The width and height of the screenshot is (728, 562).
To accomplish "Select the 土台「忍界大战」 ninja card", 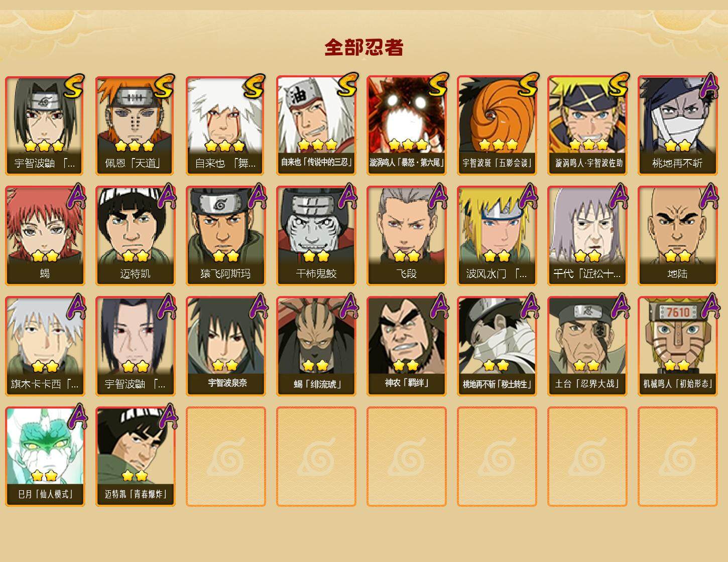I will [587, 346].
